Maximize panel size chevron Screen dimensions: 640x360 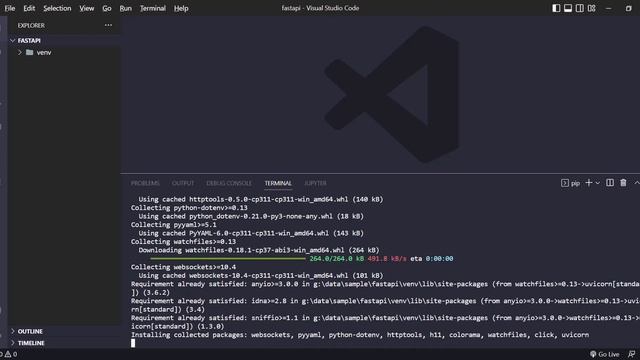(636, 183)
